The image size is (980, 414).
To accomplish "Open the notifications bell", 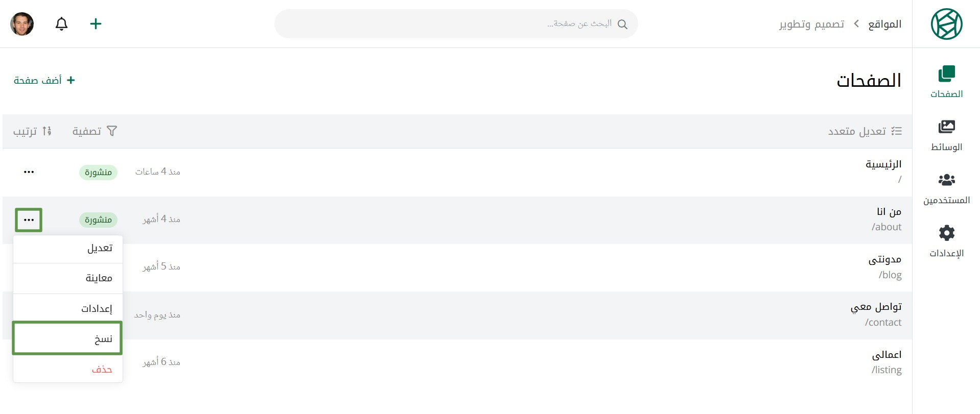I will click(x=61, y=24).
